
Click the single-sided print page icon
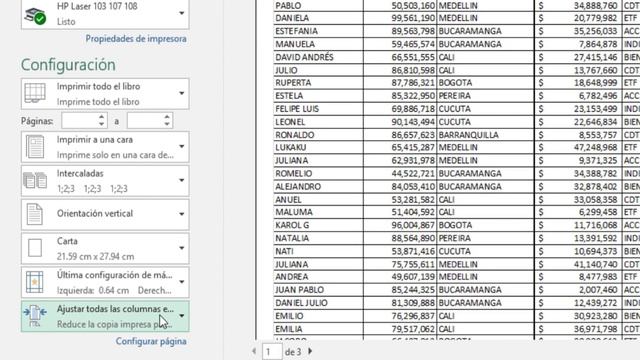coord(35,147)
